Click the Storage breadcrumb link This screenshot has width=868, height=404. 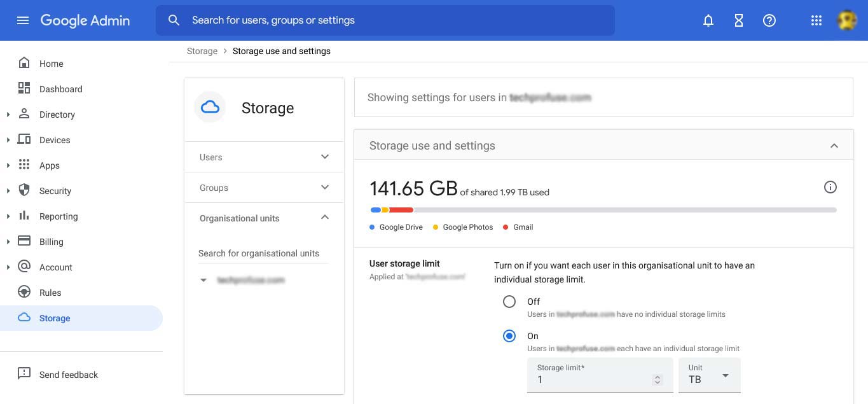(x=202, y=51)
